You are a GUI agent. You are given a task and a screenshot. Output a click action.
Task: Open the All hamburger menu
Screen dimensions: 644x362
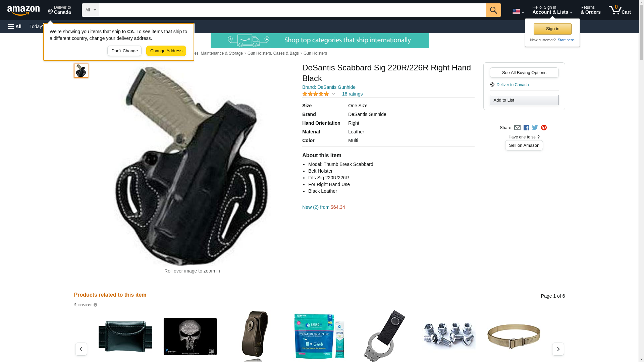(15, 26)
